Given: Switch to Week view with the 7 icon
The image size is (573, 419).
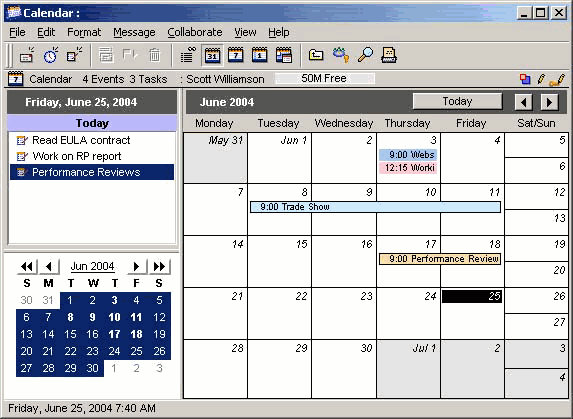Looking at the screenshot, I should [x=236, y=56].
